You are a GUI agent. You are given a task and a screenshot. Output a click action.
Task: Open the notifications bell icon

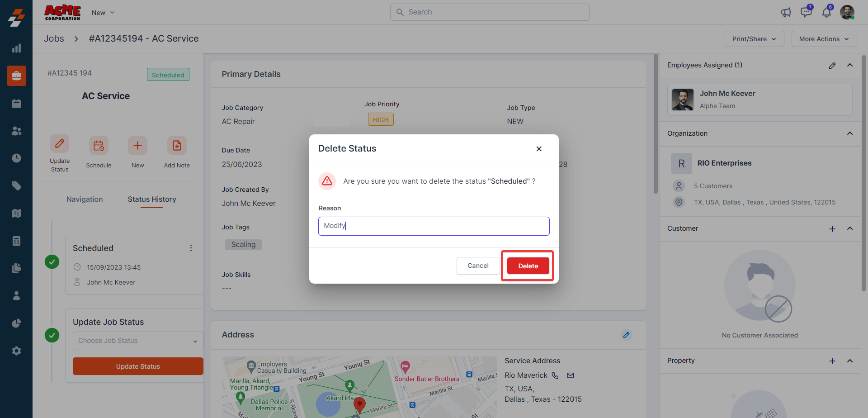pyautogui.click(x=826, y=12)
